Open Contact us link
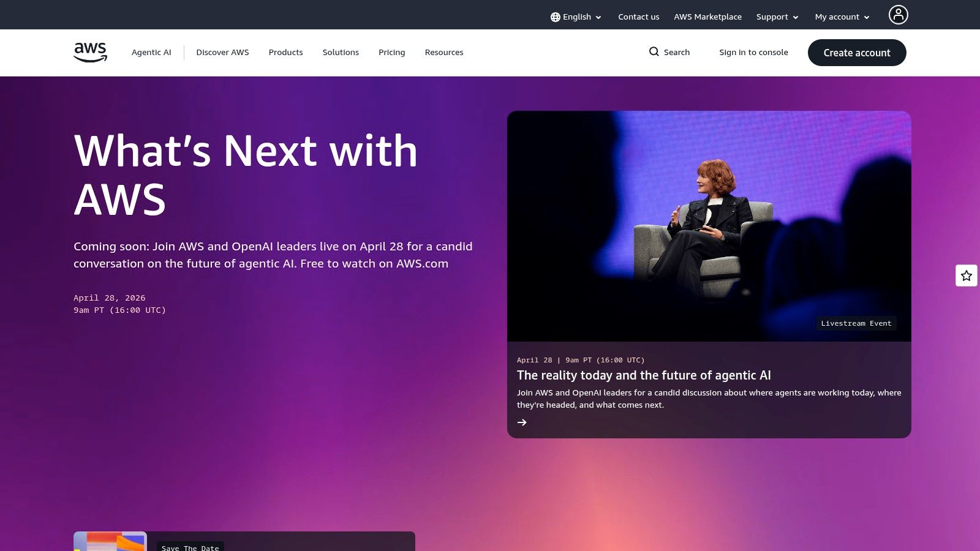This screenshot has width=980, height=551. pos(639,17)
